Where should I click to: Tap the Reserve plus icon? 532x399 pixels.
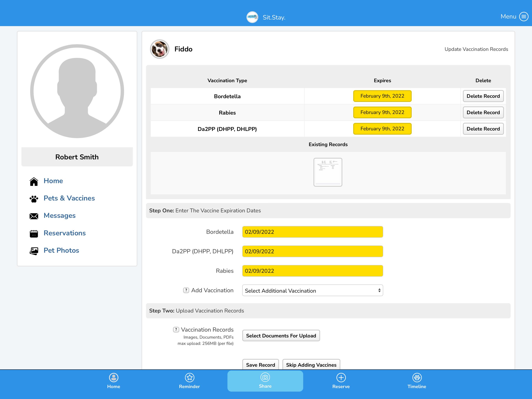tap(341, 377)
